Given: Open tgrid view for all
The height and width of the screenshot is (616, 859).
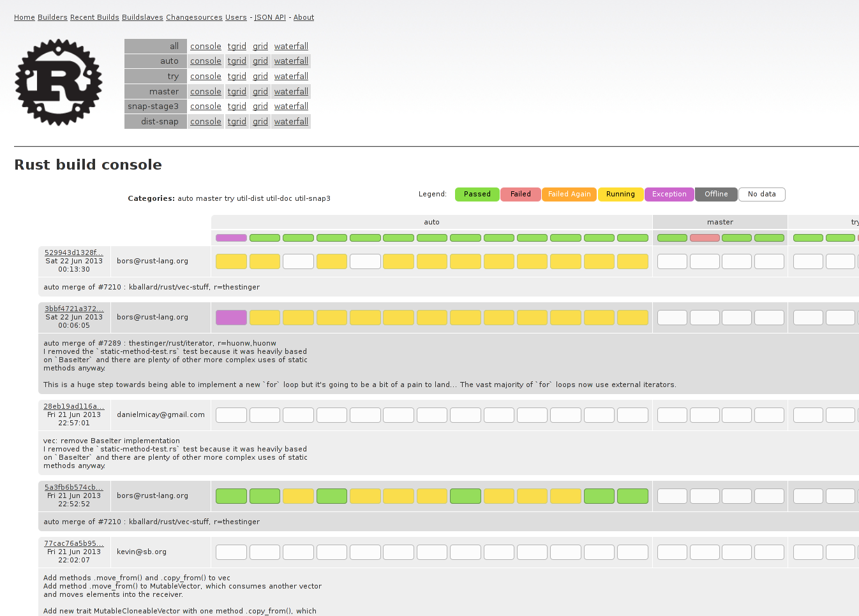Looking at the screenshot, I should [x=237, y=46].
